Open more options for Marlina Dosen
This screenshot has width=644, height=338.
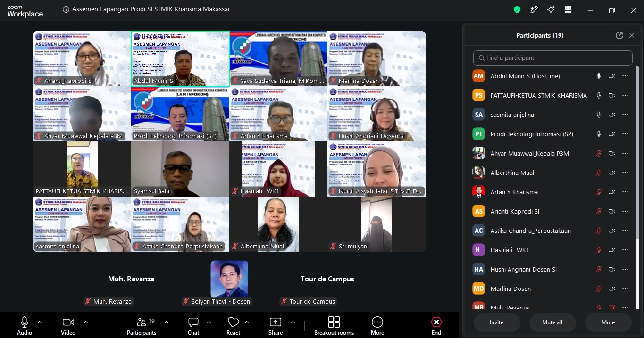tap(625, 289)
